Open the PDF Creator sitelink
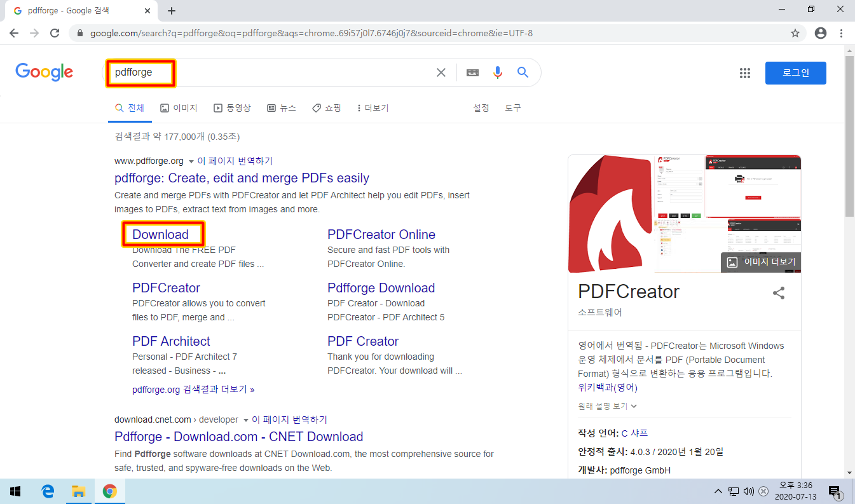855x504 pixels. (363, 341)
